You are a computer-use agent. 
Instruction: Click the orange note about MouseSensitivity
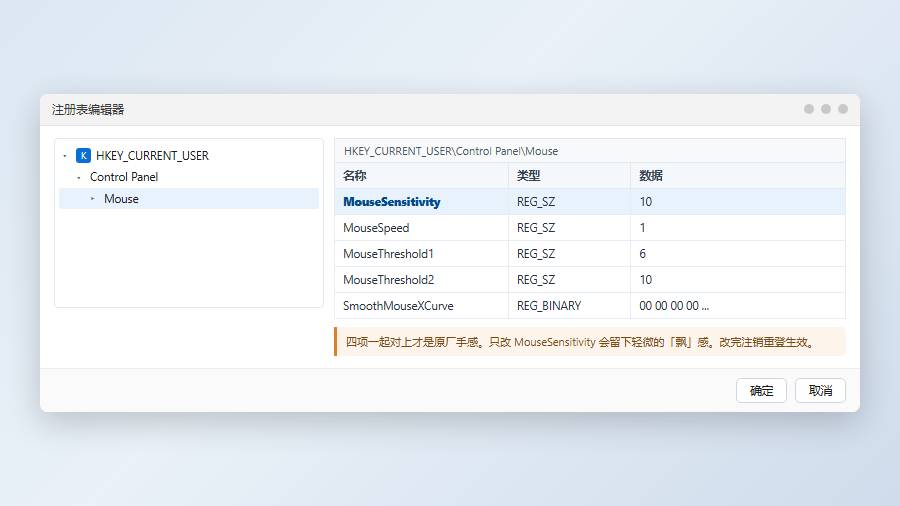pyautogui.click(x=590, y=342)
